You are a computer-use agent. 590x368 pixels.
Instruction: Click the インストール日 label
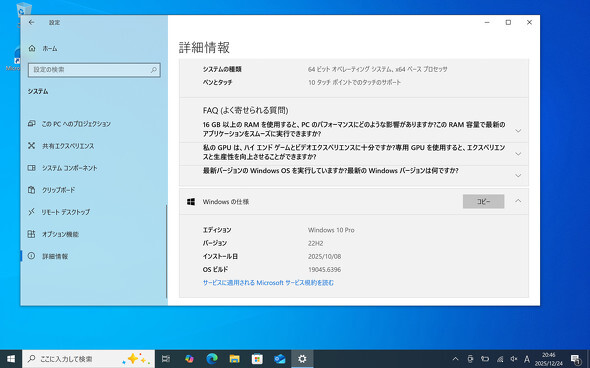click(x=220, y=256)
